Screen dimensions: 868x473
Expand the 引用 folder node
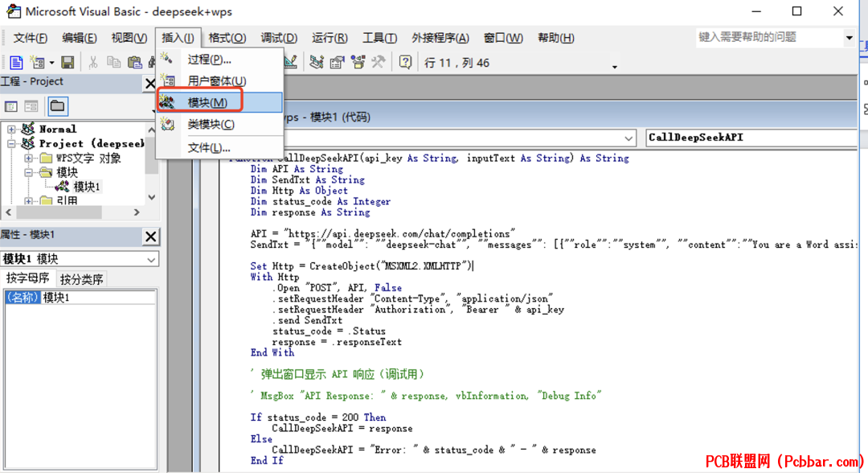click(x=29, y=201)
